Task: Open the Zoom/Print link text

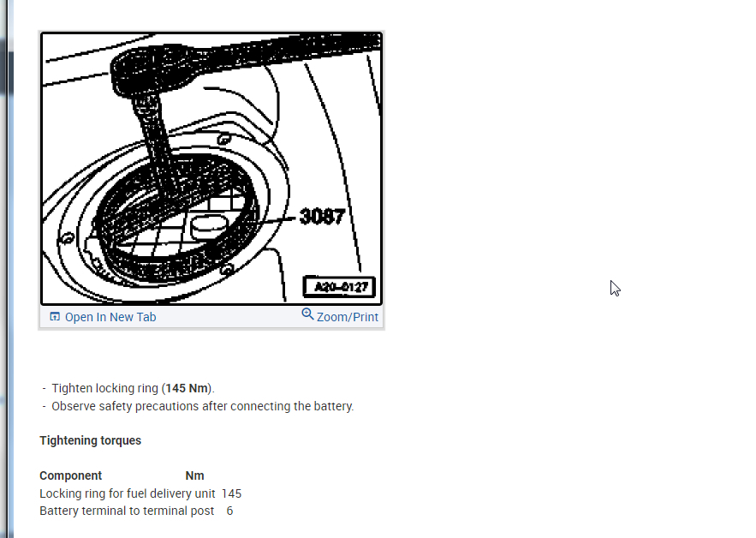Action: [x=347, y=317]
